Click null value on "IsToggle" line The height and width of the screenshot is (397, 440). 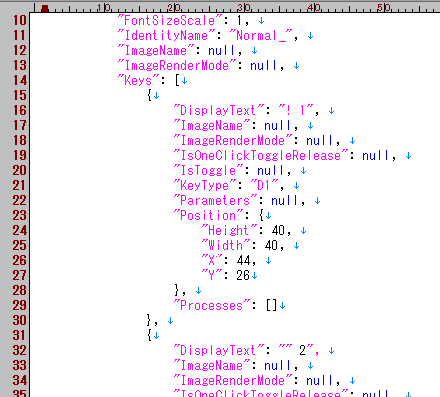(x=270, y=170)
